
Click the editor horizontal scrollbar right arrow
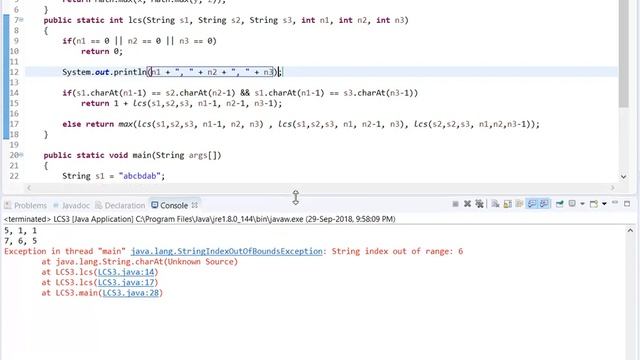click(x=613, y=188)
